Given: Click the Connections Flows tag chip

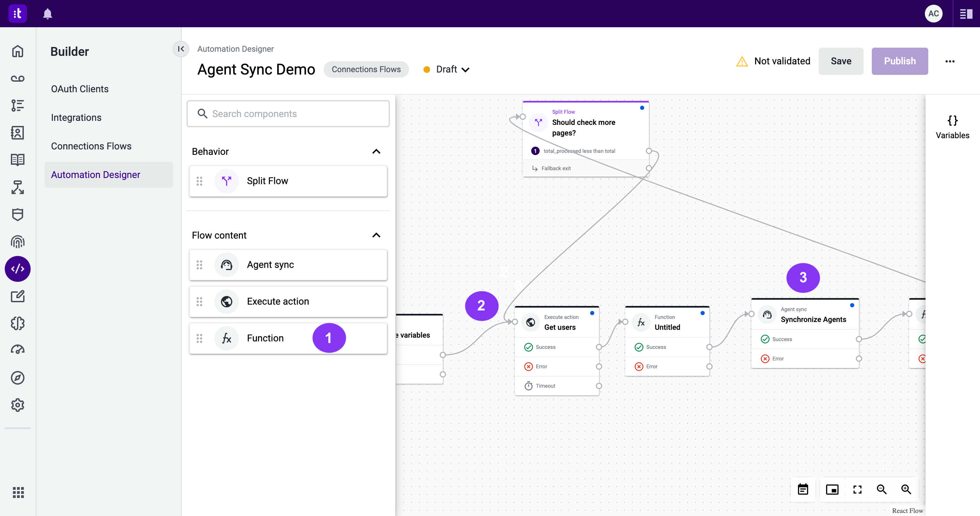Looking at the screenshot, I should tap(366, 69).
